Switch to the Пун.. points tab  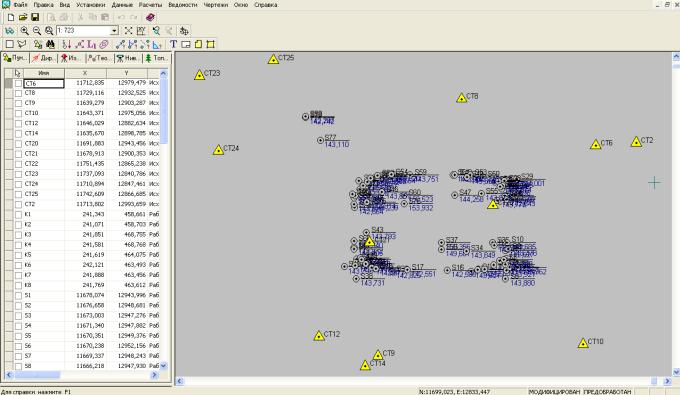(15, 58)
